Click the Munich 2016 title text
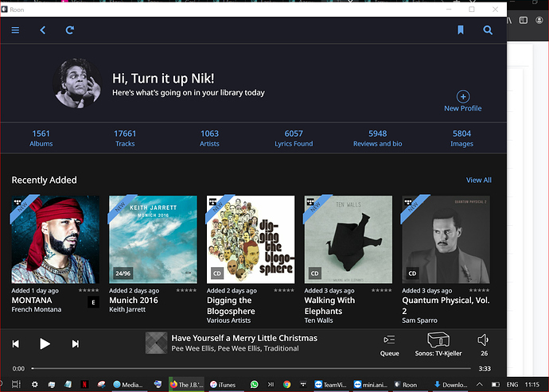The image size is (549, 392). tap(134, 301)
